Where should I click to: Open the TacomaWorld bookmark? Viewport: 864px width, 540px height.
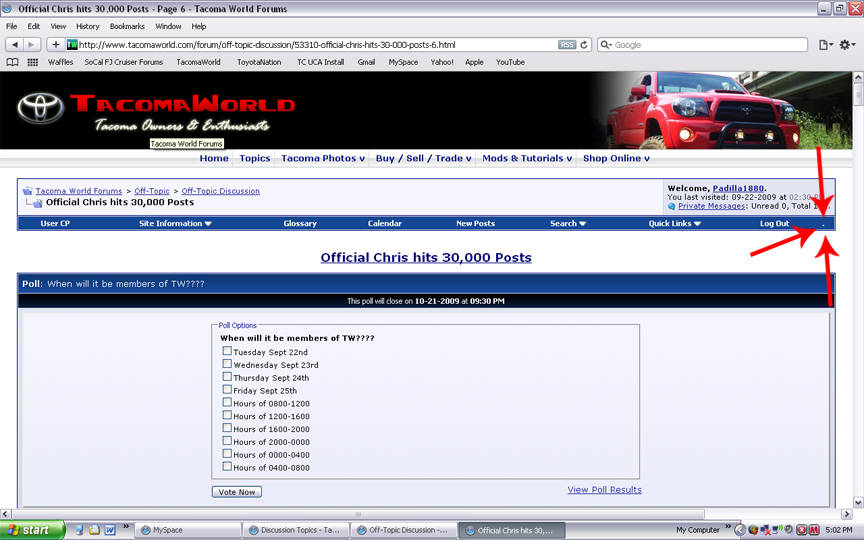tap(198, 62)
